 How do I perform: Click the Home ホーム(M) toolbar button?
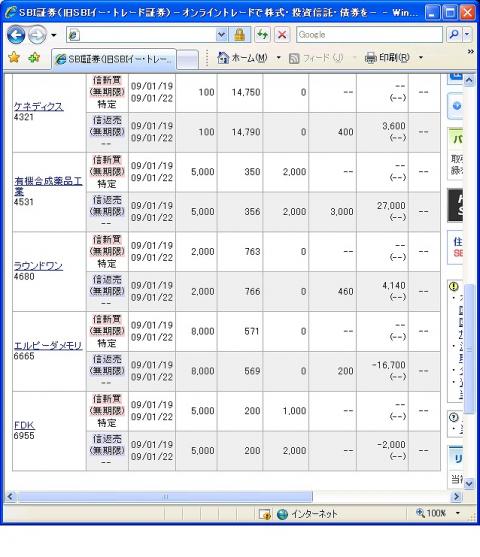(x=242, y=58)
